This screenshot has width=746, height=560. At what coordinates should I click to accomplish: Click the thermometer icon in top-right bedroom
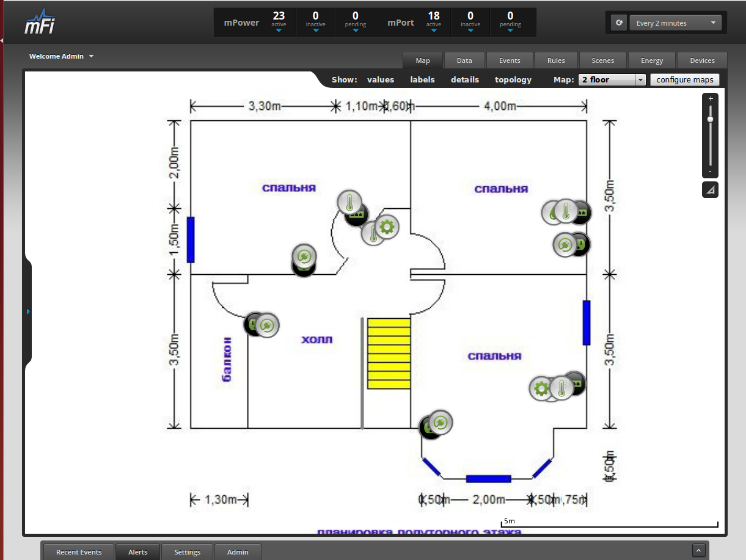pos(566,212)
